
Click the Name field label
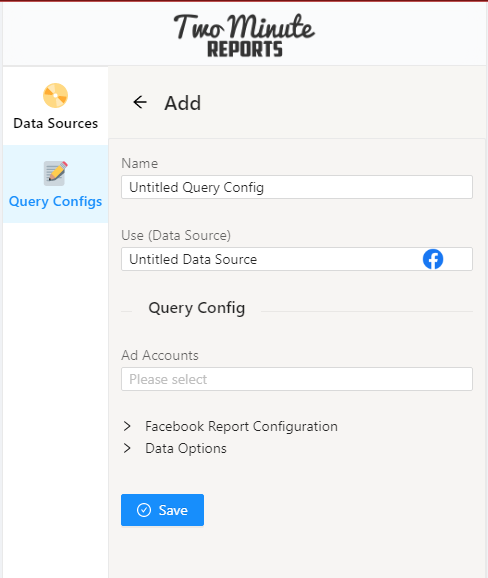[x=140, y=163]
